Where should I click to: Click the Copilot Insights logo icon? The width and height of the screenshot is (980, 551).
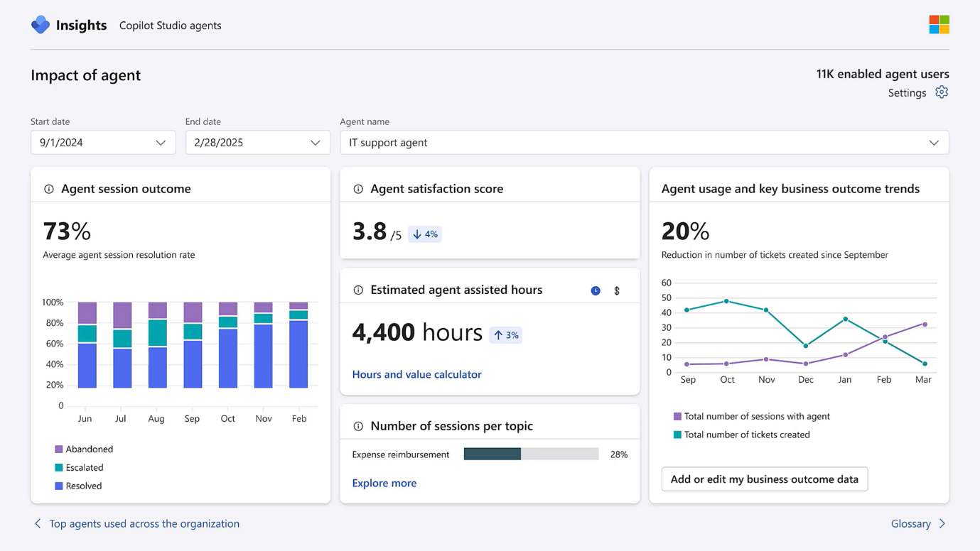click(41, 25)
